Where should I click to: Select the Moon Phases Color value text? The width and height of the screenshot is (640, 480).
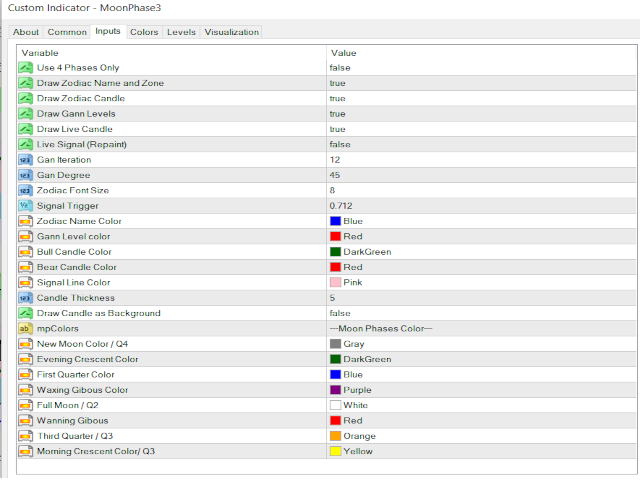(381, 329)
